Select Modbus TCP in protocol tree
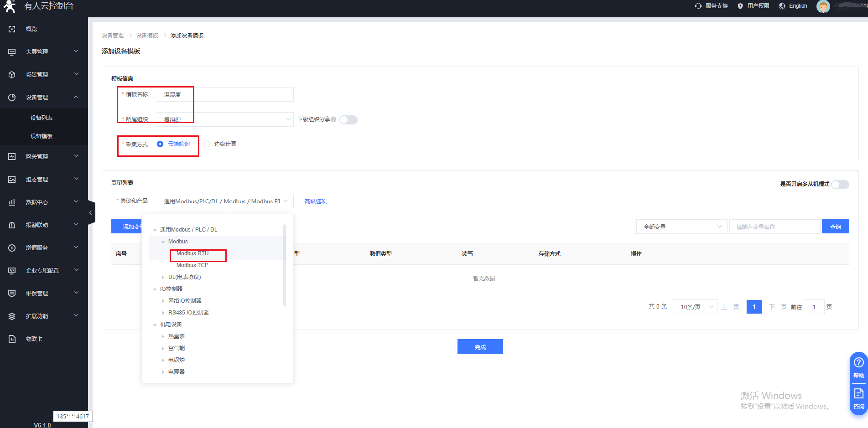Image resolution: width=868 pixels, height=428 pixels. coord(192,265)
